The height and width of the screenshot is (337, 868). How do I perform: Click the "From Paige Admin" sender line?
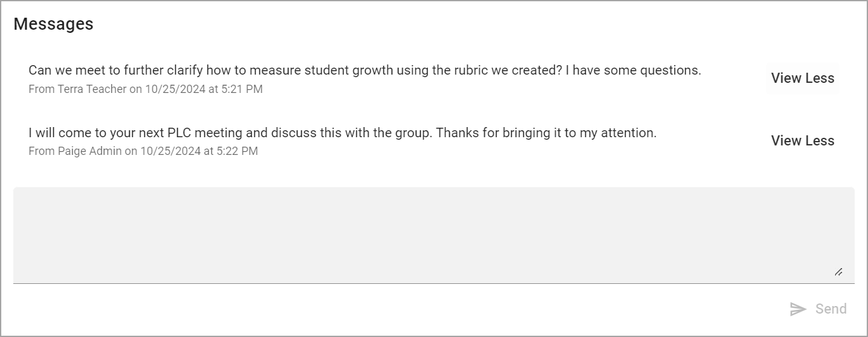143,151
